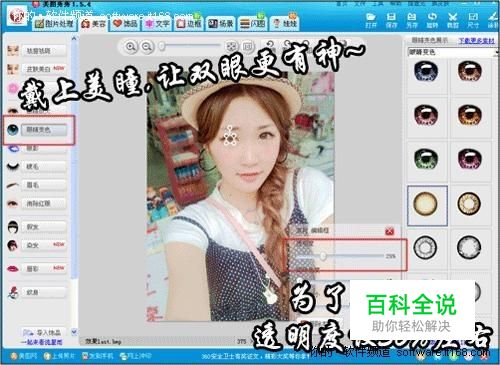This screenshot has width=500, height=365.
Task: Click the hair dye icon in sidebar
Action: tap(13, 246)
